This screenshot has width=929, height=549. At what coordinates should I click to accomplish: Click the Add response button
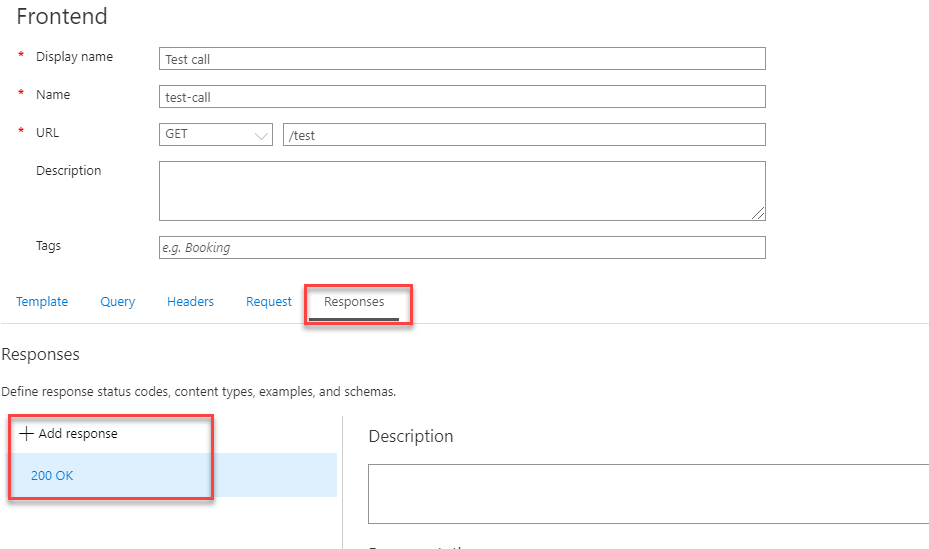coord(69,434)
